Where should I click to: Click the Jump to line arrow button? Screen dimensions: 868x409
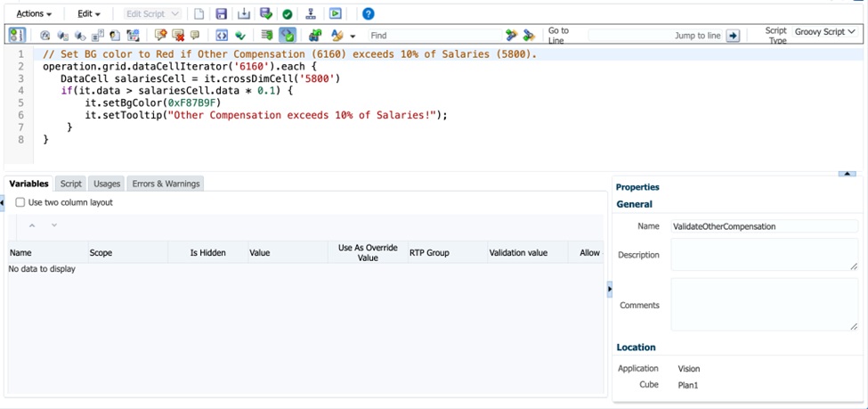click(733, 36)
